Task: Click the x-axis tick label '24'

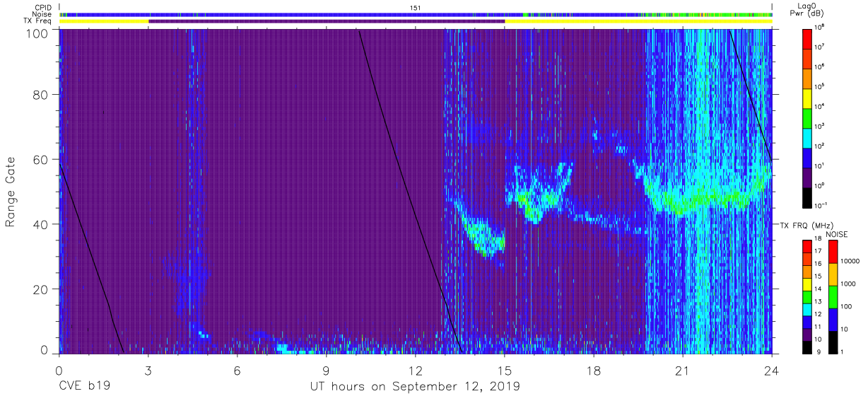Action: point(772,370)
